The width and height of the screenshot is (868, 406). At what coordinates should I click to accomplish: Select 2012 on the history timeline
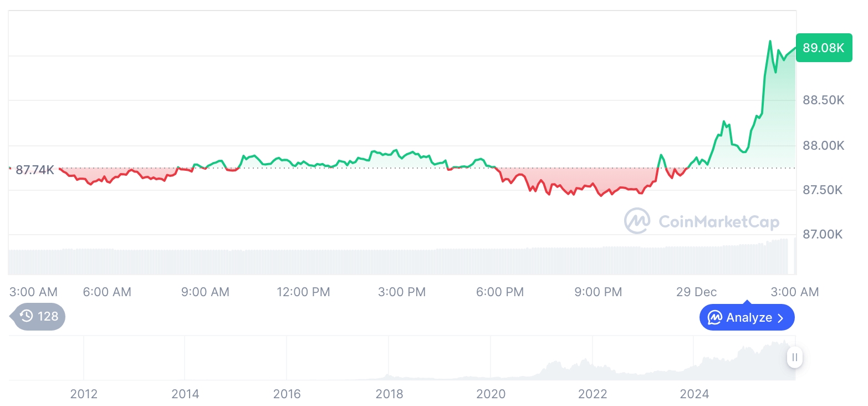[84, 394]
